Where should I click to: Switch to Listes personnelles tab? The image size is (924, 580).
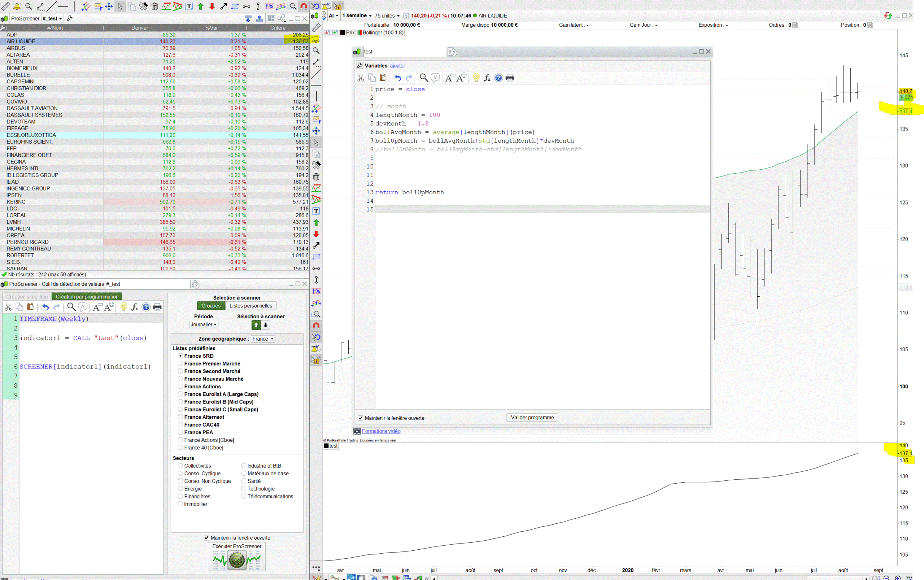pyautogui.click(x=250, y=306)
